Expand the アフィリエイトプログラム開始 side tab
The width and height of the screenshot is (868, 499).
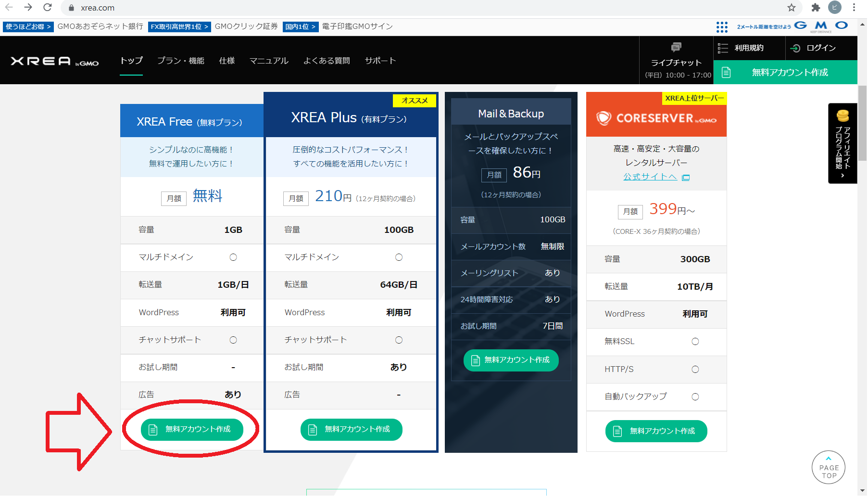click(843, 143)
